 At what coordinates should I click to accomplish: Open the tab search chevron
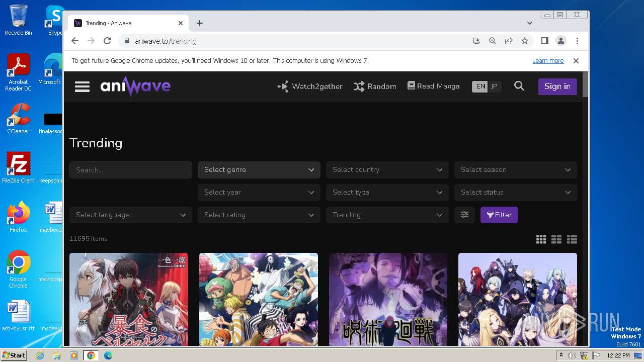[530, 23]
